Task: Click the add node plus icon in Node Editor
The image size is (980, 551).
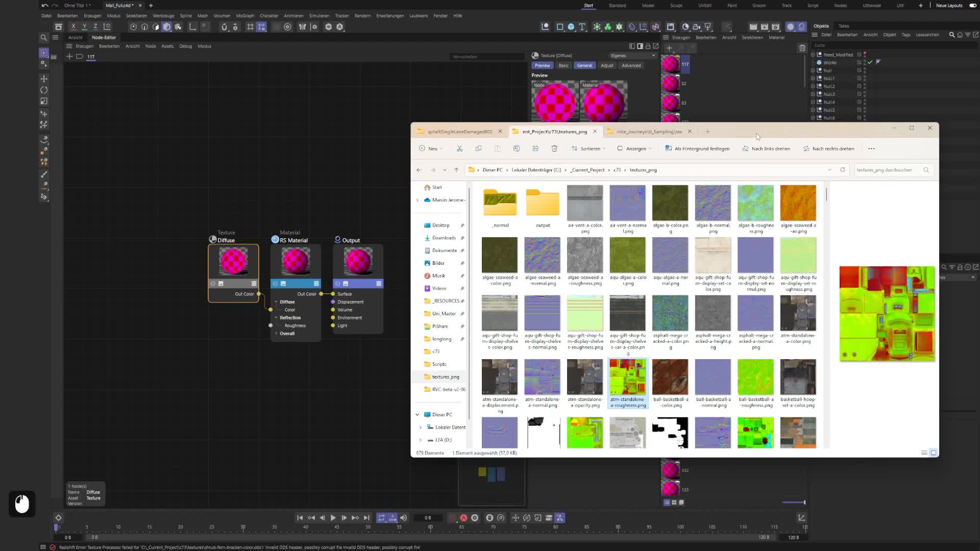Action: click(x=69, y=57)
